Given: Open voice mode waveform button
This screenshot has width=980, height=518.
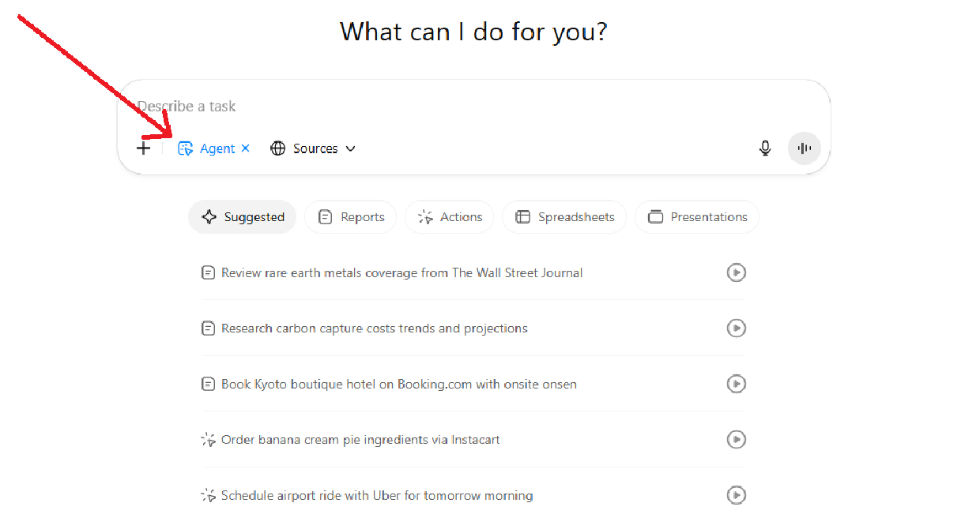Looking at the screenshot, I should click(805, 148).
